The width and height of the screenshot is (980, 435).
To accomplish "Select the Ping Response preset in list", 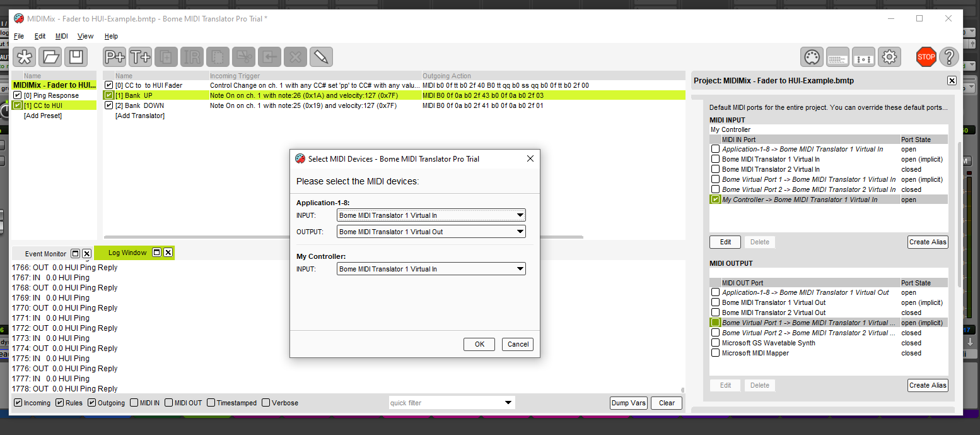I will 52,95.
